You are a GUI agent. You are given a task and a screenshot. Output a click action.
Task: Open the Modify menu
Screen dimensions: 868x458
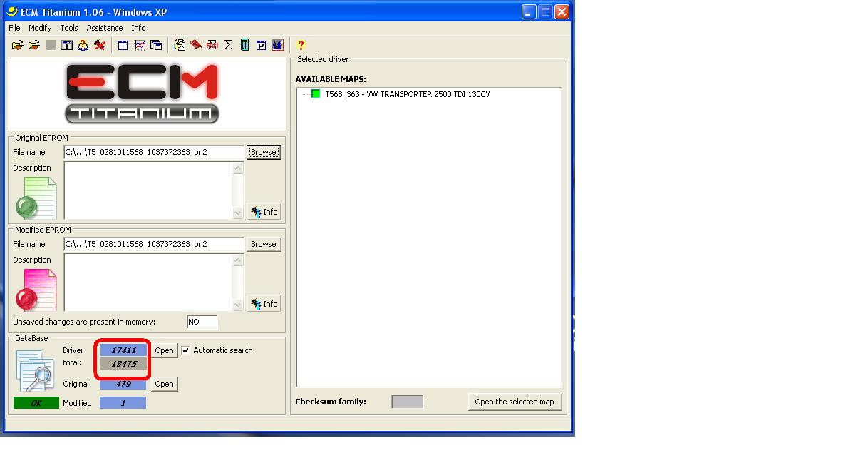click(x=40, y=28)
